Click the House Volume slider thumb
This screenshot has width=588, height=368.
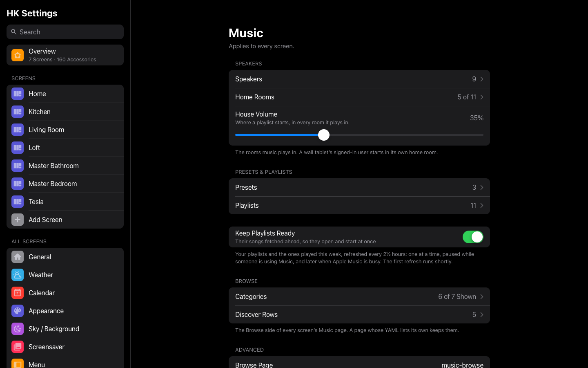[x=324, y=135]
